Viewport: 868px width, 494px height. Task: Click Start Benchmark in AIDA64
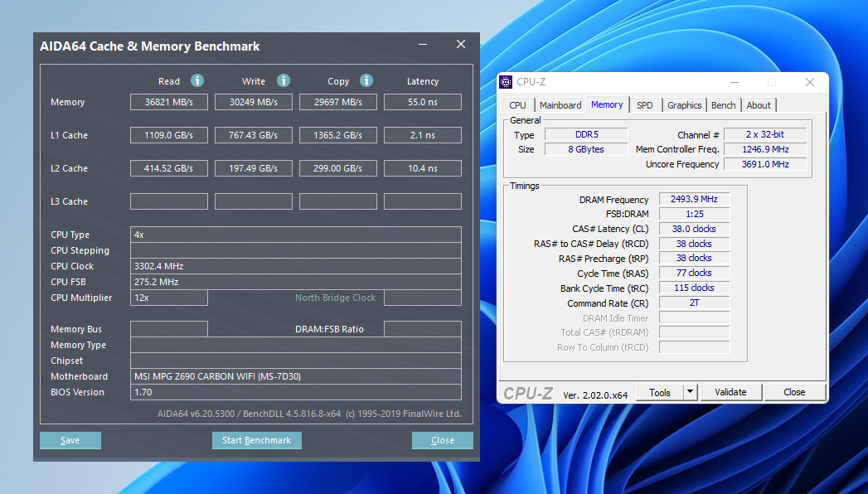[256, 440]
